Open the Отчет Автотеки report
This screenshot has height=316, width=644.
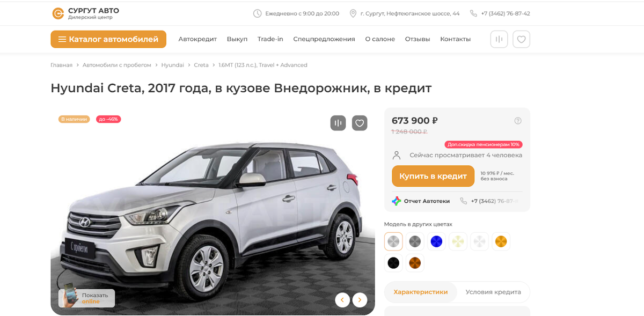tap(421, 201)
